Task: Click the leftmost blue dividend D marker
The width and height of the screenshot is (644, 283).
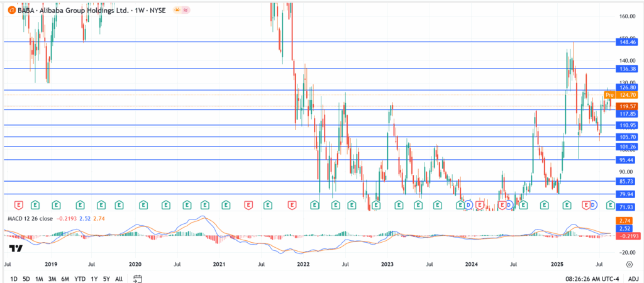Action: [469, 205]
